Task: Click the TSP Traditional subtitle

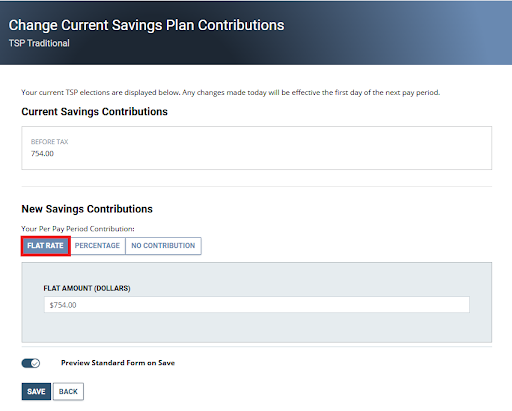Action: 39,43
